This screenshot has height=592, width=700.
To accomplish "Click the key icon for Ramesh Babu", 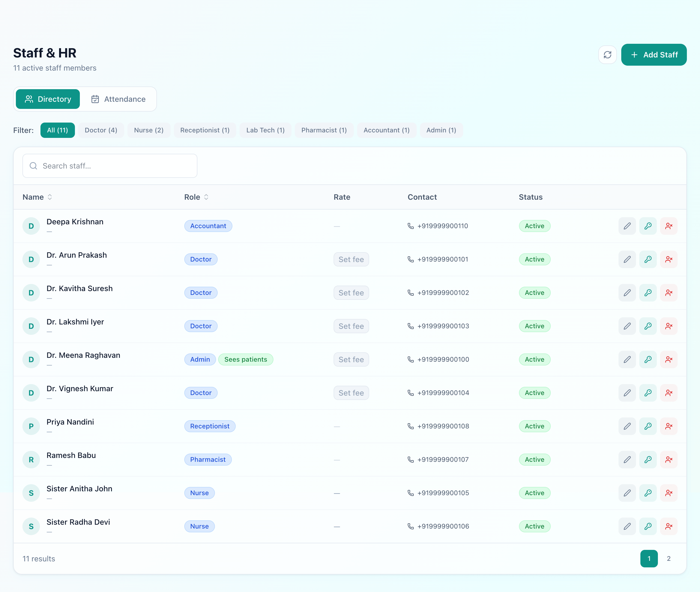I will pos(648,459).
